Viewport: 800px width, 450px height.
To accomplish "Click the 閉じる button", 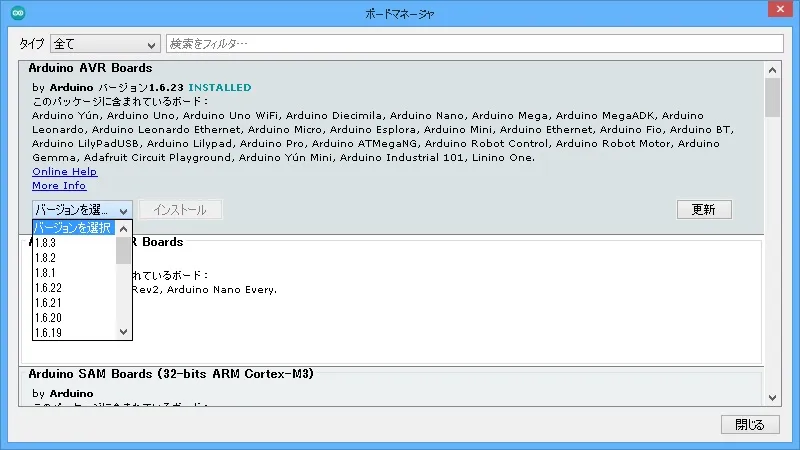I will pos(749,424).
